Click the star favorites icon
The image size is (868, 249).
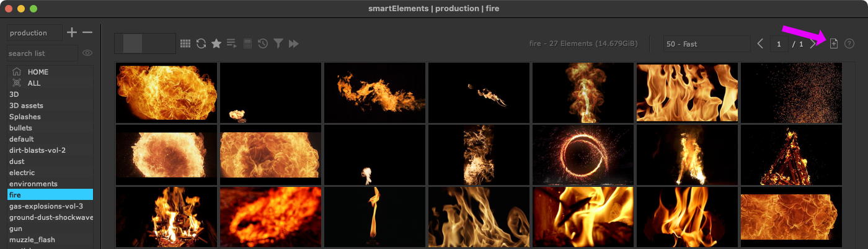[216, 43]
